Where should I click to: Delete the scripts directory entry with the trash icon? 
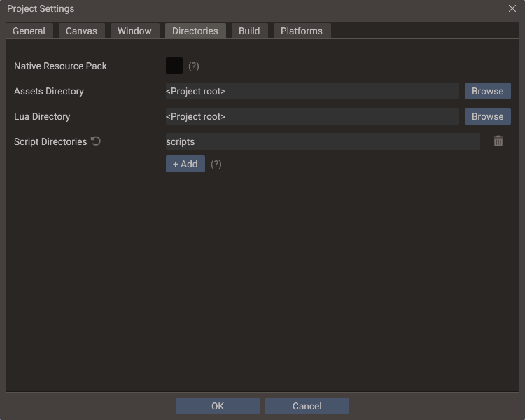point(498,141)
